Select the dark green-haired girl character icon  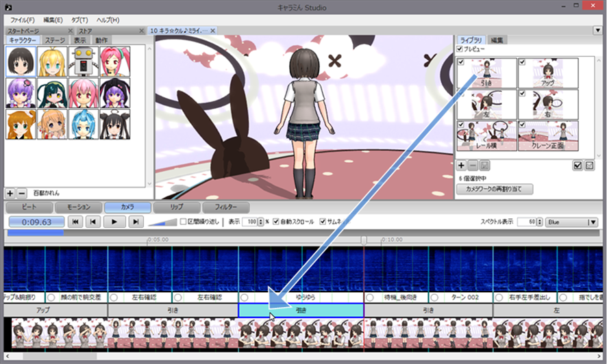point(52,93)
